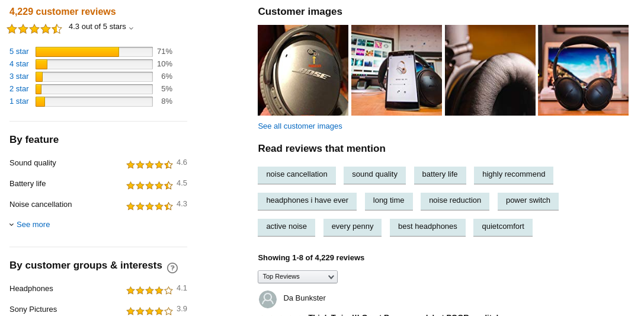The width and height of the screenshot is (644, 316).
Task: Open the ear cushion close-up customer image
Action: tap(490, 71)
